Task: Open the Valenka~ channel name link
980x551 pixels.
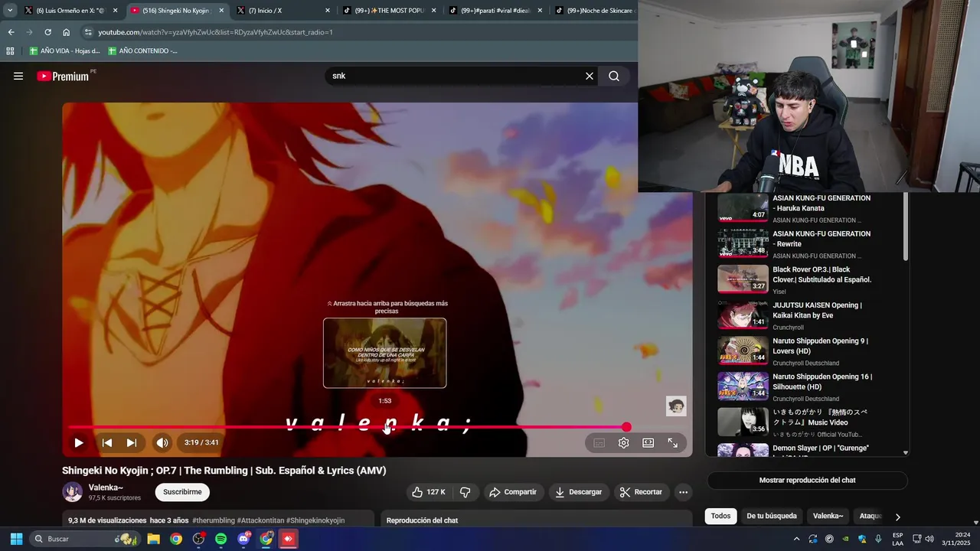Action: [106, 487]
